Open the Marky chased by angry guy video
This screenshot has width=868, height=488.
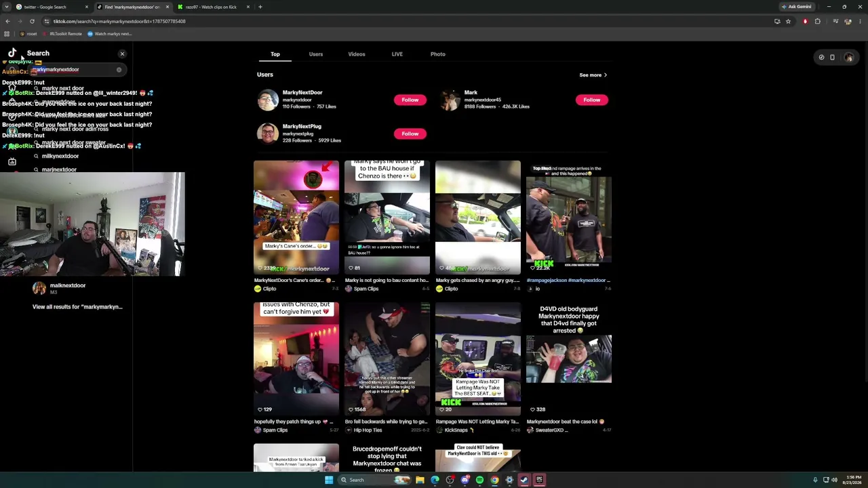click(478, 218)
